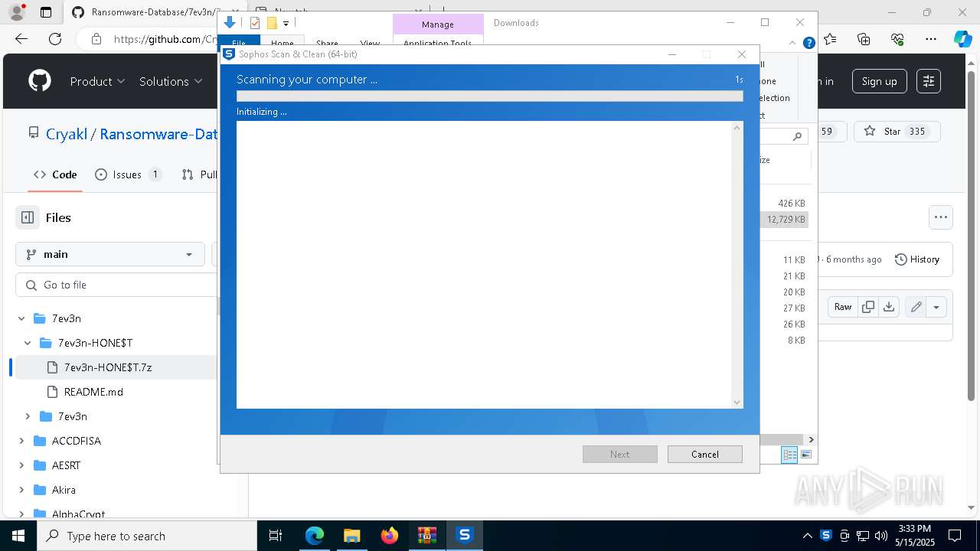The width and height of the screenshot is (980, 551).
Task: Click the Raw button
Action: point(843,307)
